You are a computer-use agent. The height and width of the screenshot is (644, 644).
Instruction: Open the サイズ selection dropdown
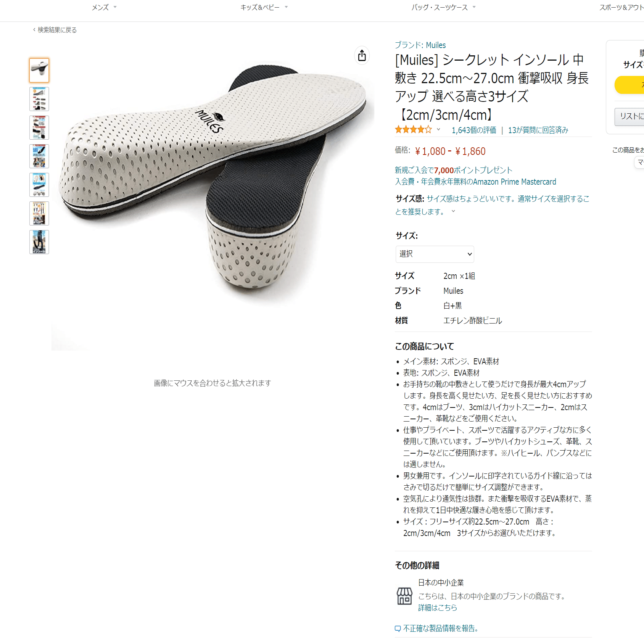point(435,254)
